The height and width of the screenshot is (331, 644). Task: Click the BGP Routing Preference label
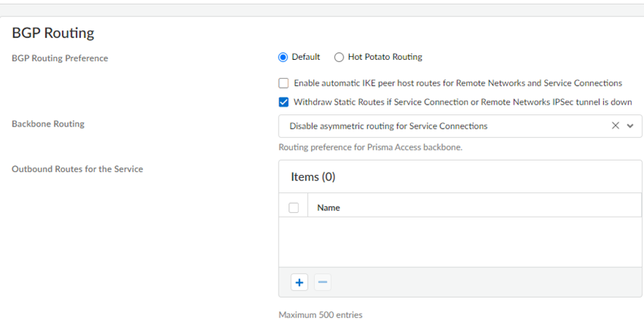(60, 58)
